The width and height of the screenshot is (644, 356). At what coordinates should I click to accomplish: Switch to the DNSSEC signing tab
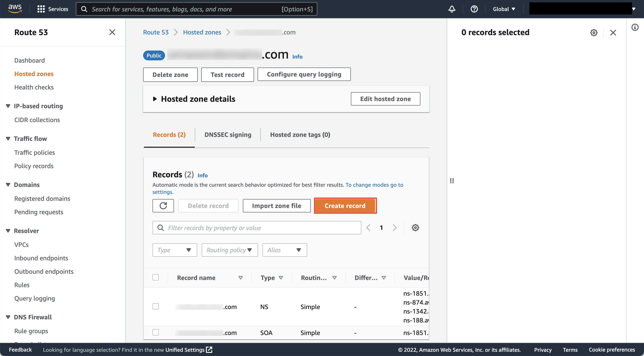point(228,135)
